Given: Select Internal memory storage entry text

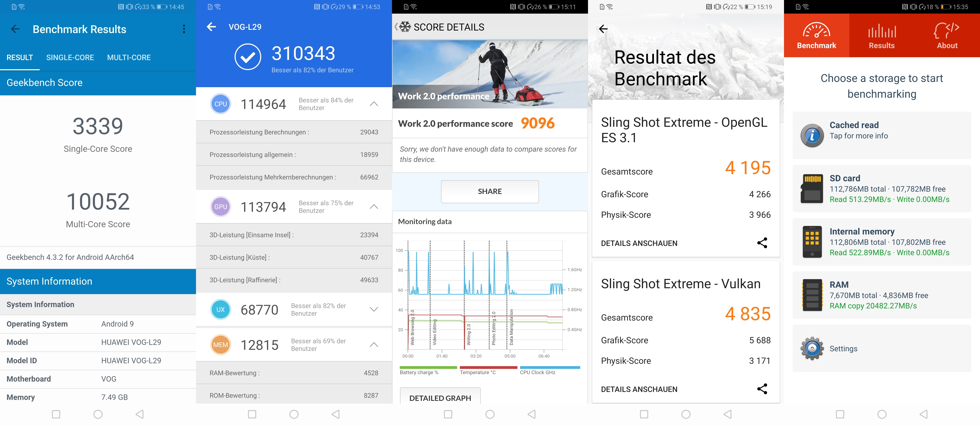Looking at the screenshot, I should (889, 242).
